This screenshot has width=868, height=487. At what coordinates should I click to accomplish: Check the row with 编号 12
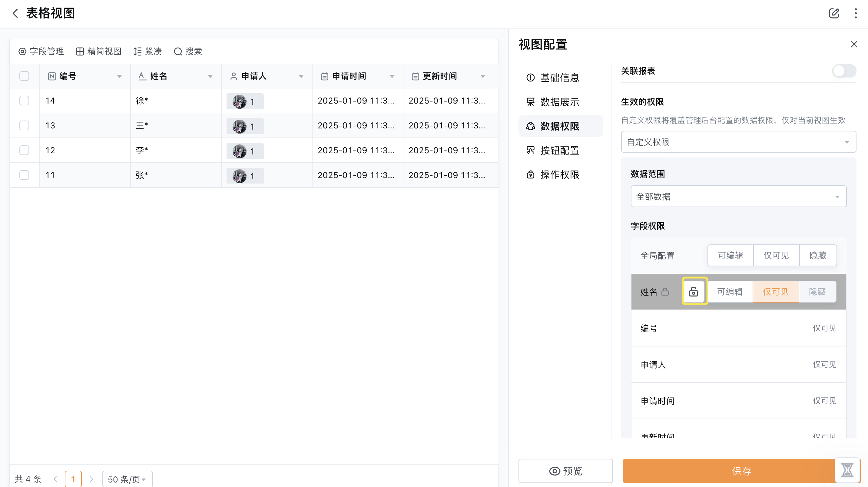click(24, 150)
